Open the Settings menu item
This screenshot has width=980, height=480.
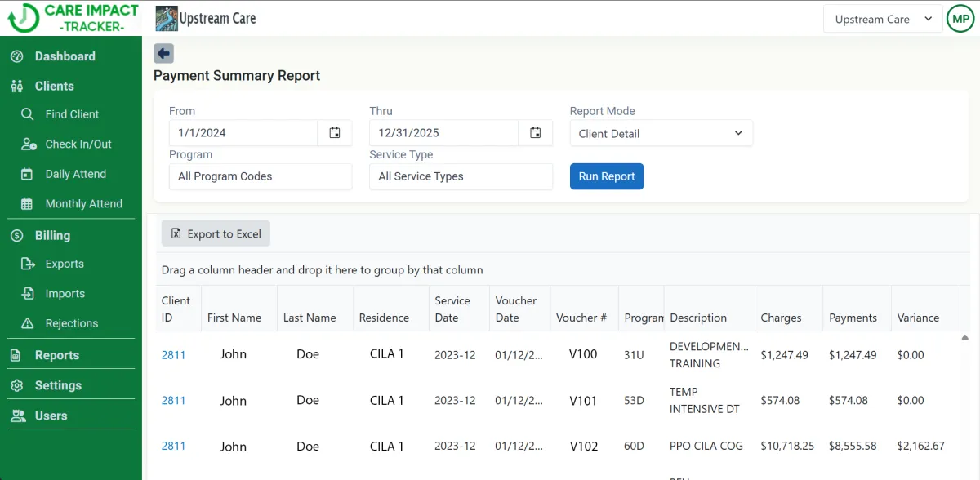[x=57, y=385]
